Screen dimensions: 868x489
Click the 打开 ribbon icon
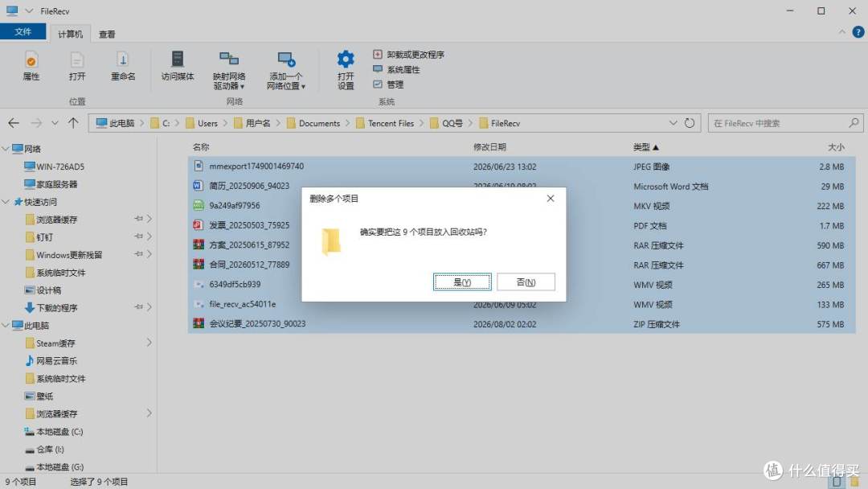tap(77, 60)
